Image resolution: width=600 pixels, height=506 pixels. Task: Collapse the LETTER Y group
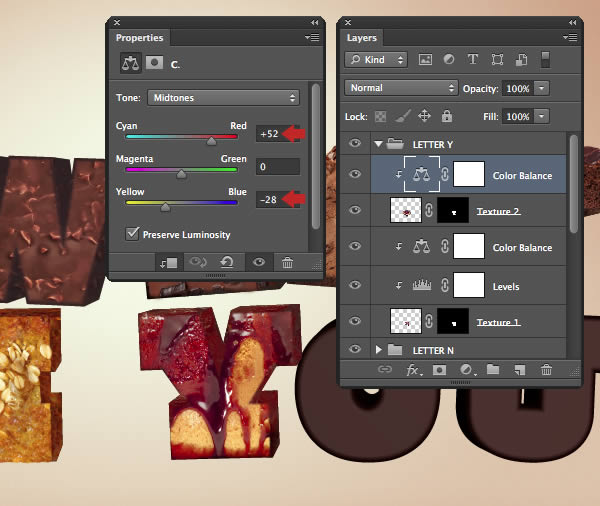click(x=378, y=144)
